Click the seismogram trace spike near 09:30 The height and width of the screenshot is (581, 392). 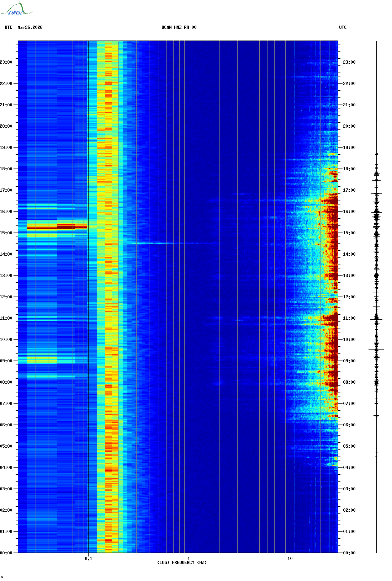pos(376,350)
